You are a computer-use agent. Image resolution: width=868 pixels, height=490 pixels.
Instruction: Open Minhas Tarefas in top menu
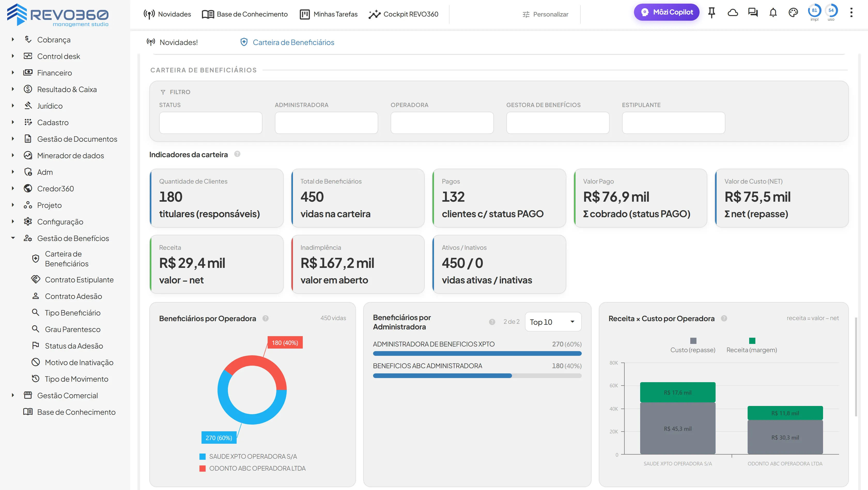pyautogui.click(x=329, y=14)
